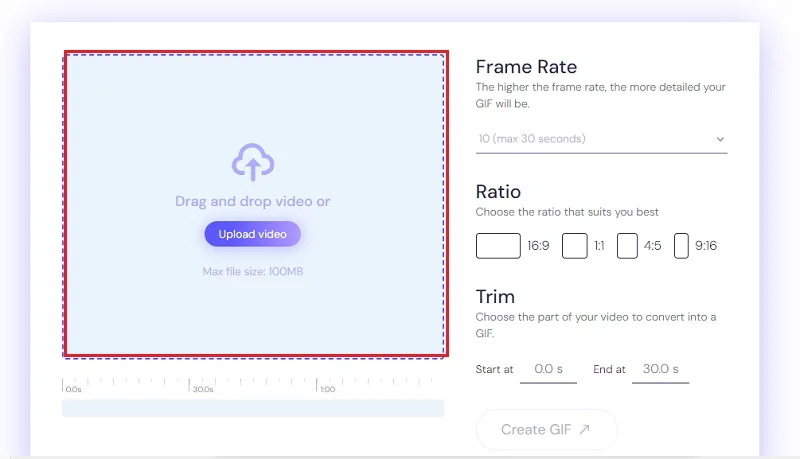Click the 'Drag and drop video or' text
Viewport: 800px width, 459px height.
[253, 201]
